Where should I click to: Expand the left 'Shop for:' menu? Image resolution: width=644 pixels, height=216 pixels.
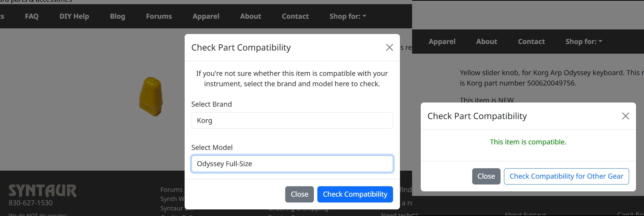tap(347, 16)
